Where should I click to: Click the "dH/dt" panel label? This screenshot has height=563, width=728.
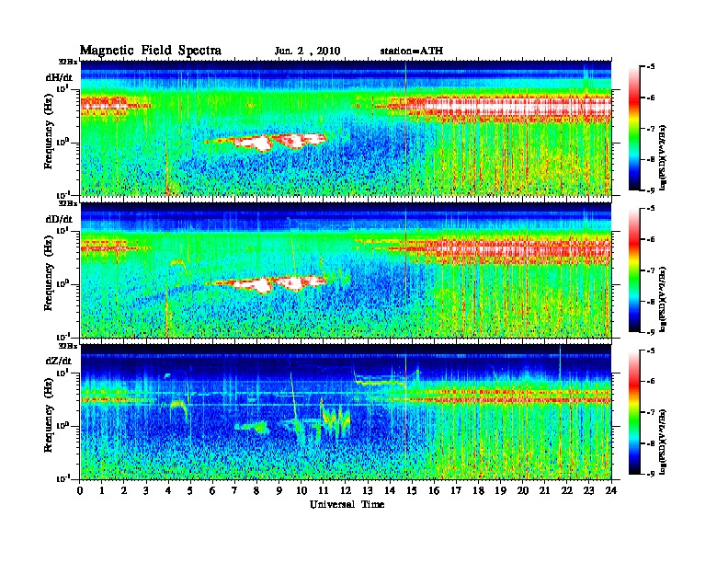point(59,77)
